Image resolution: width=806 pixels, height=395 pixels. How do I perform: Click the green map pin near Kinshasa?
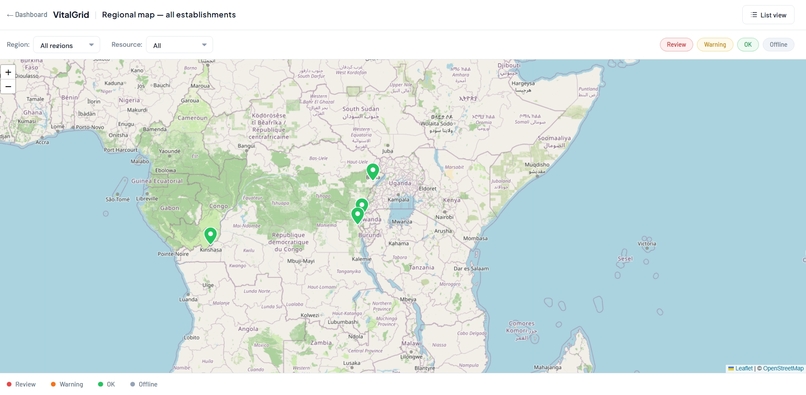tap(210, 236)
